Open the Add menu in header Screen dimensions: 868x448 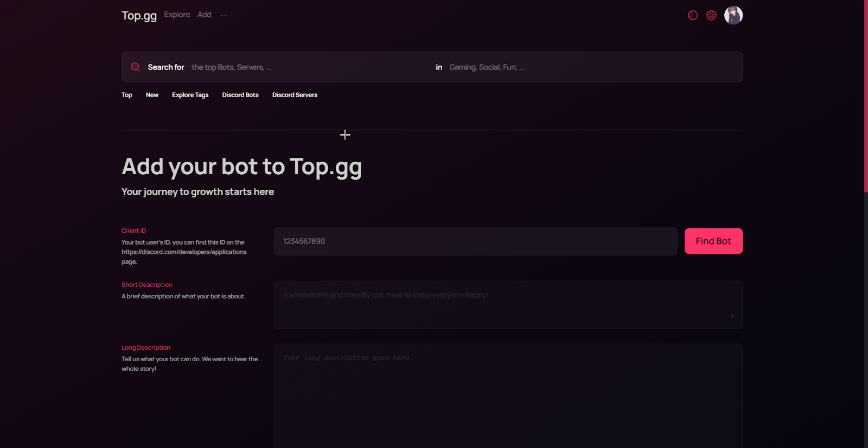204,15
